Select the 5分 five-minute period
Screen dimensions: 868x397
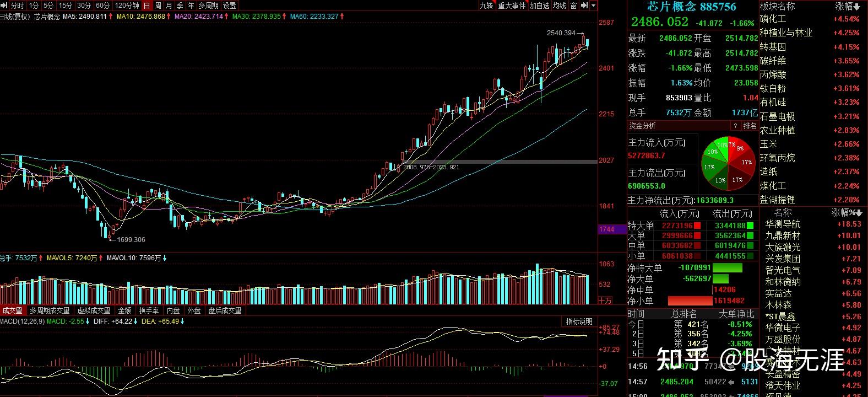[x=49, y=6]
